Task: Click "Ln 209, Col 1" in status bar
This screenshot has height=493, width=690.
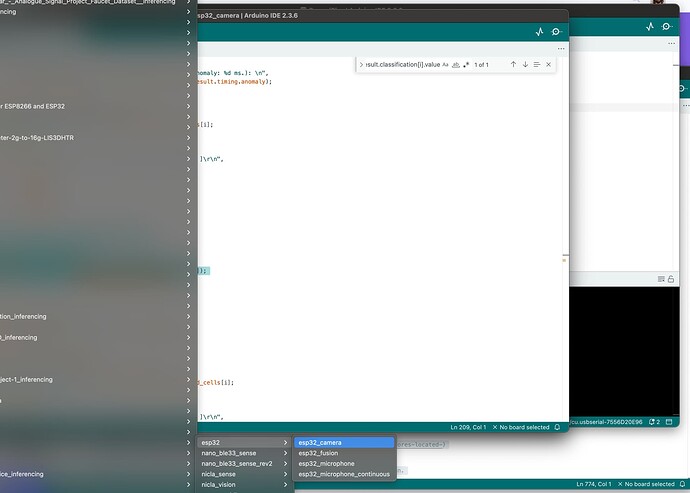Action: pos(468,427)
